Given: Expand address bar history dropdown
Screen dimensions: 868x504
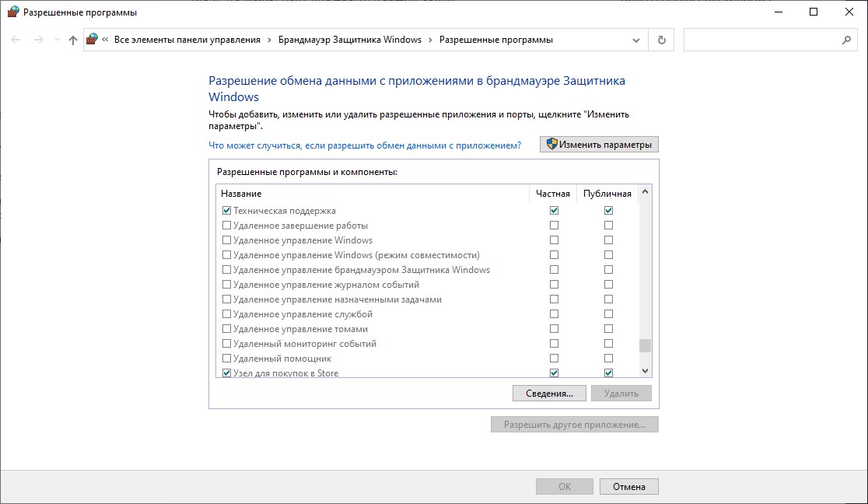Looking at the screenshot, I should pyautogui.click(x=637, y=40).
